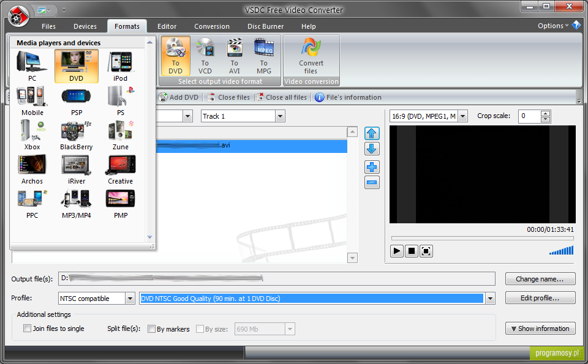Open the Devices tab

(x=85, y=26)
